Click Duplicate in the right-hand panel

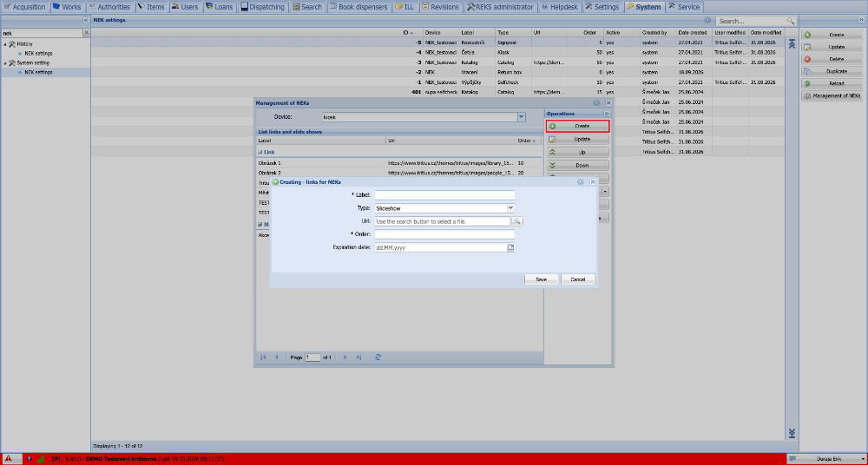(x=832, y=71)
